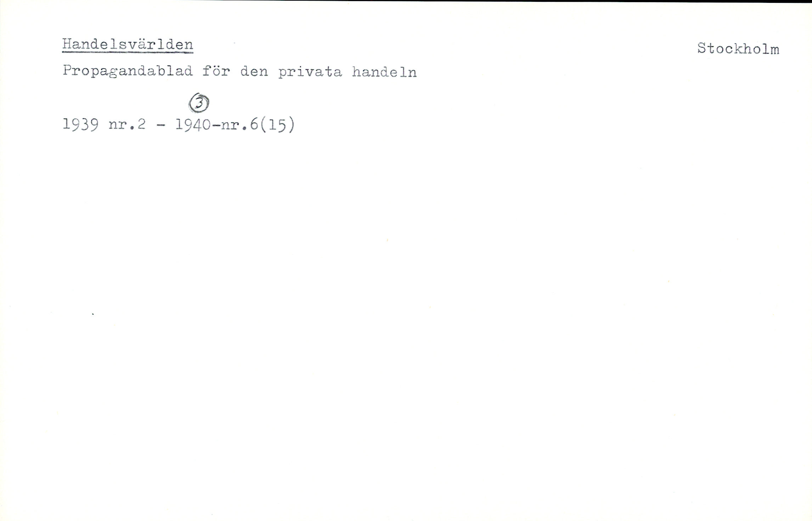Click the opening parenthesis before 15
Viewport: 812px width, 521px height.
[x=263, y=125]
